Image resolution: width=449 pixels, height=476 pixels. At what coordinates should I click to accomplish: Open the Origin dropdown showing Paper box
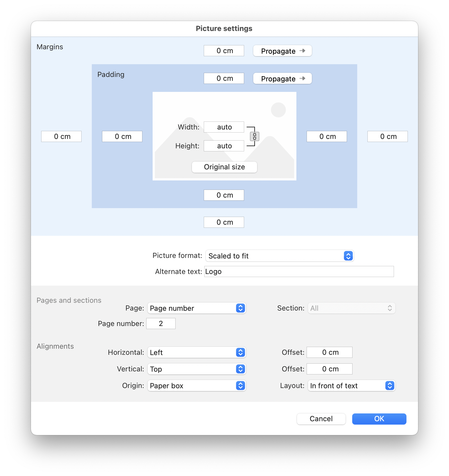point(197,386)
